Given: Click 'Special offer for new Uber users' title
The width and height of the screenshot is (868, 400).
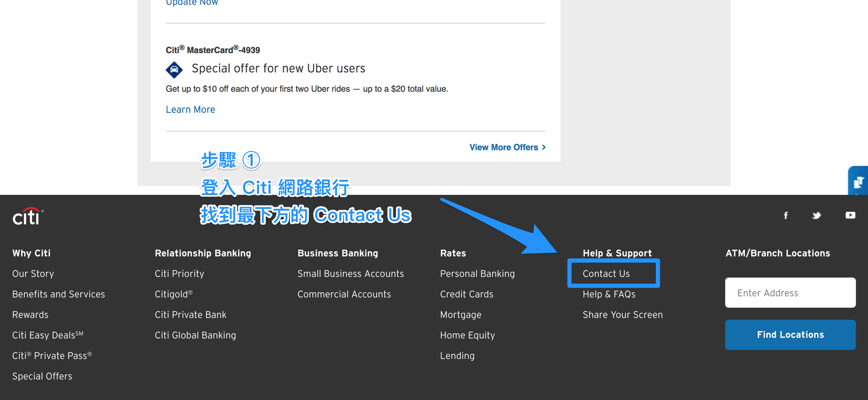Looking at the screenshot, I should [278, 68].
